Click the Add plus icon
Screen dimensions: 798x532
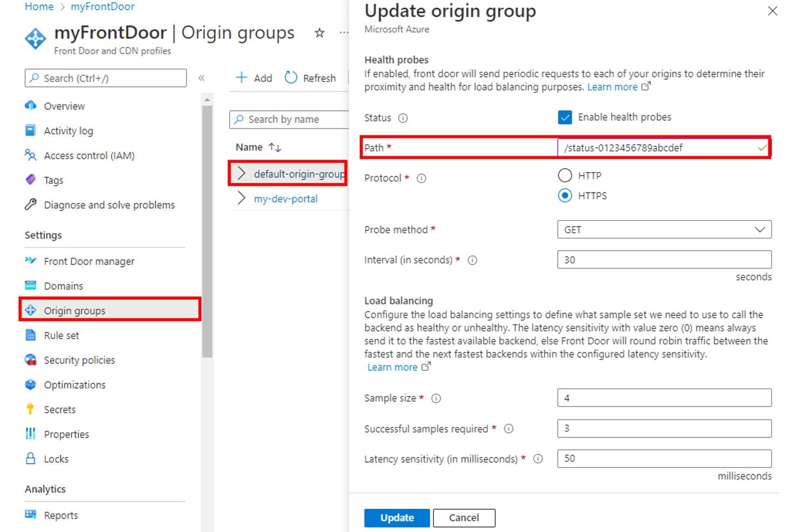pyautogui.click(x=242, y=78)
